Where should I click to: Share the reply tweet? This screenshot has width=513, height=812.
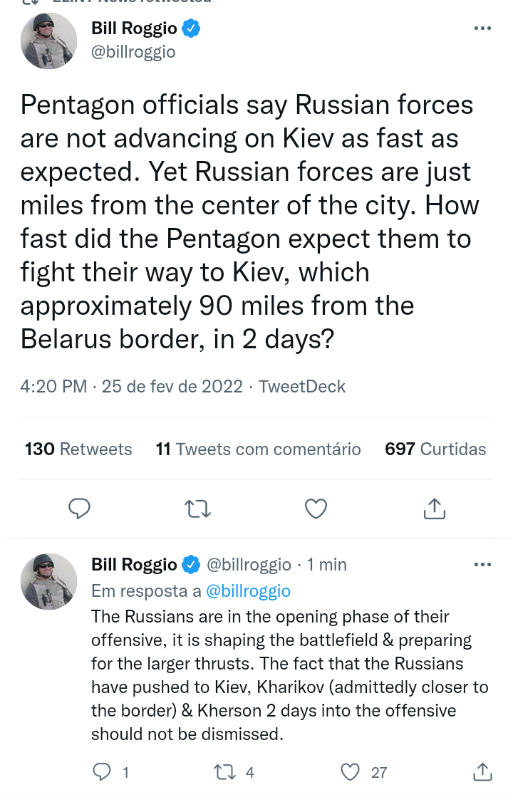[482, 772]
